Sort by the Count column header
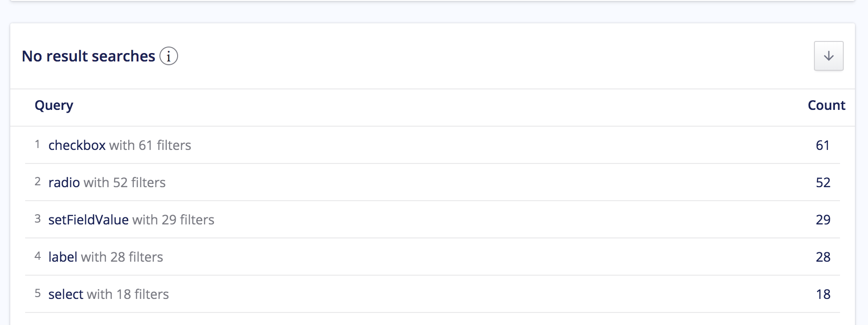This screenshot has height=325, width=868. tap(827, 106)
